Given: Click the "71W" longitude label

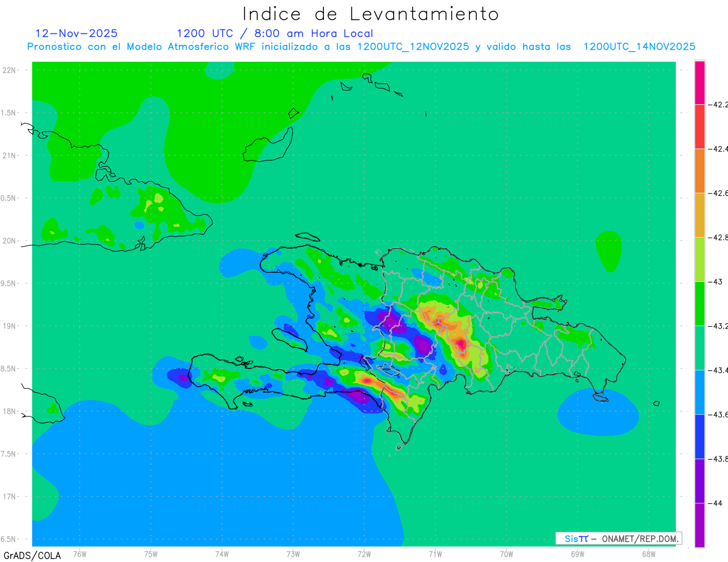Looking at the screenshot, I should pyautogui.click(x=435, y=554).
